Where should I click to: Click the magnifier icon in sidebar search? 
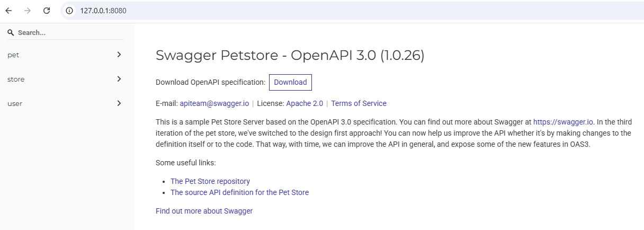[10, 32]
